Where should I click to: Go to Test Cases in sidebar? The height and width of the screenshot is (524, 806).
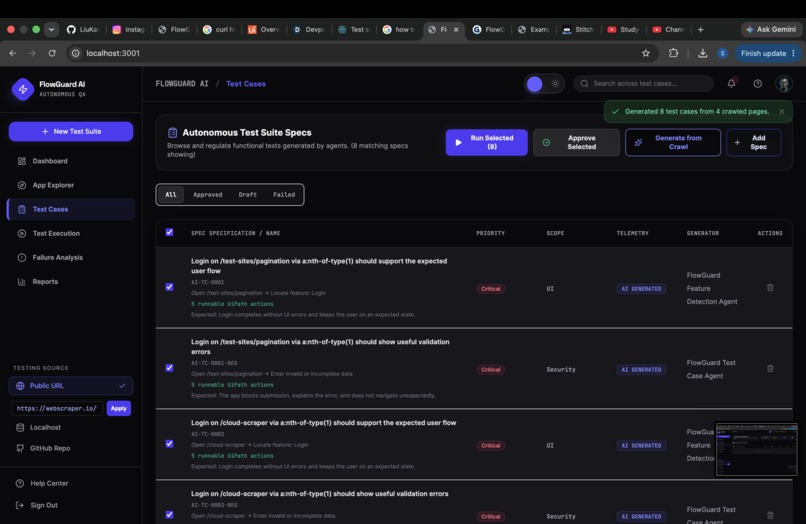tap(71, 209)
